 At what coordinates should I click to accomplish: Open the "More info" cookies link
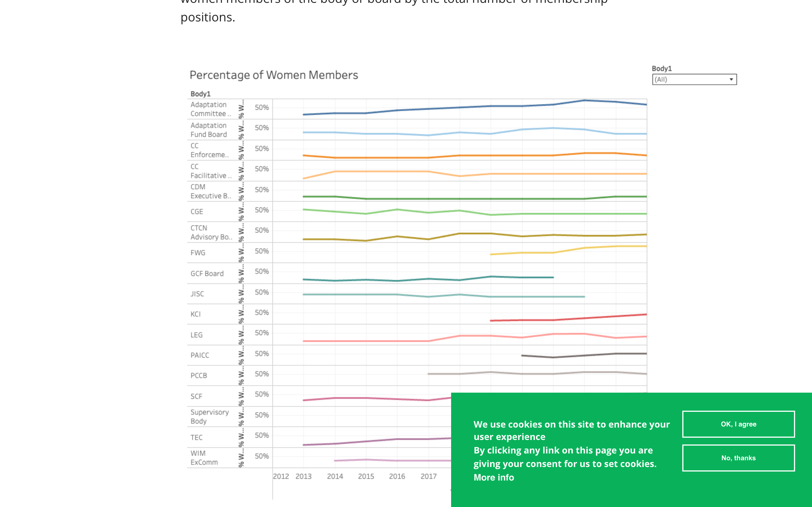(493, 477)
